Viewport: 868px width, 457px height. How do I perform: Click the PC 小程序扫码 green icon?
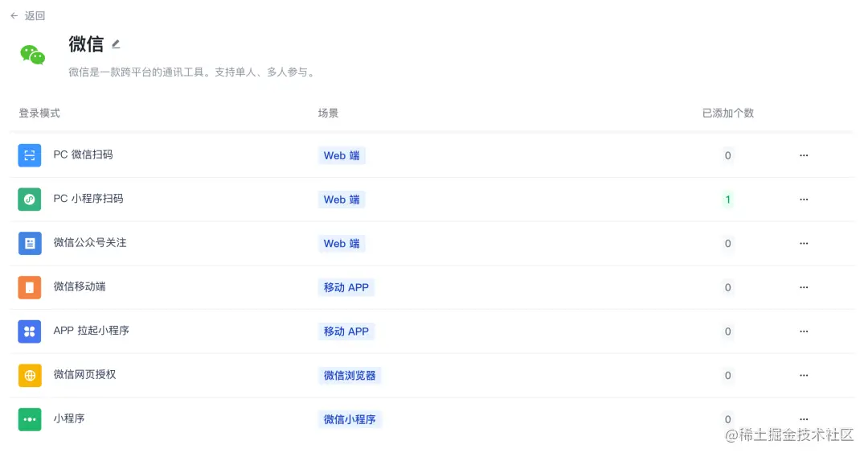pos(30,200)
